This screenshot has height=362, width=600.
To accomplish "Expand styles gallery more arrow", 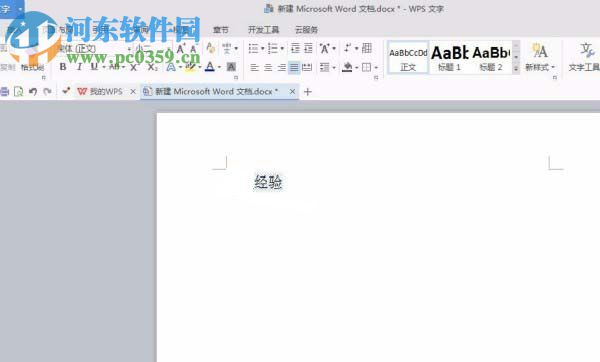I will (516, 69).
